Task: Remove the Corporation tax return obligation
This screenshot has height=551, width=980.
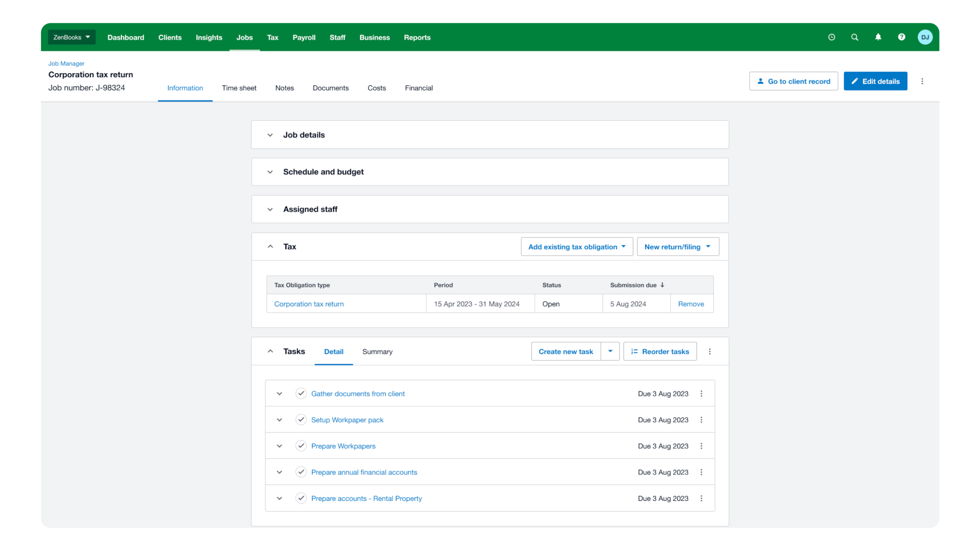Action: pos(691,304)
